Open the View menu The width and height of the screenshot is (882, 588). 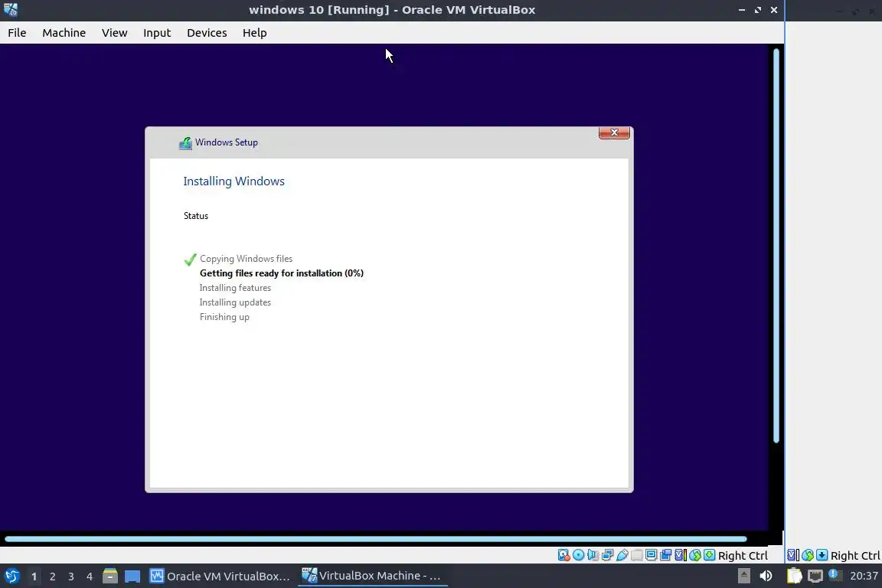[114, 33]
